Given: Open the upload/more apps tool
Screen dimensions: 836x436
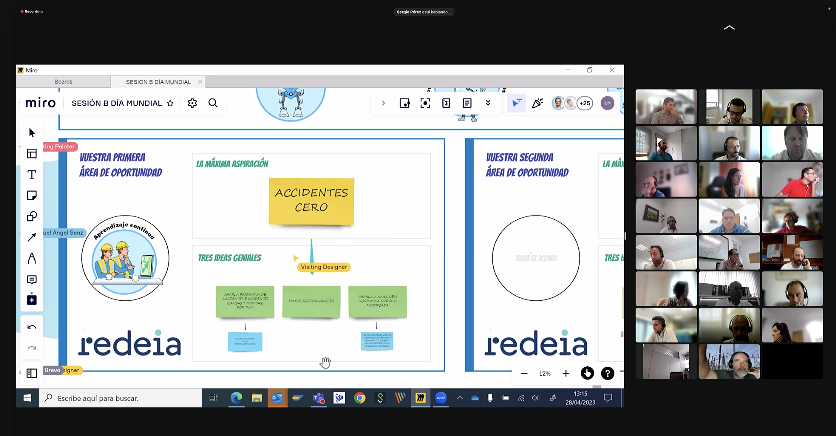Looking at the screenshot, I should click(x=31, y=300).
